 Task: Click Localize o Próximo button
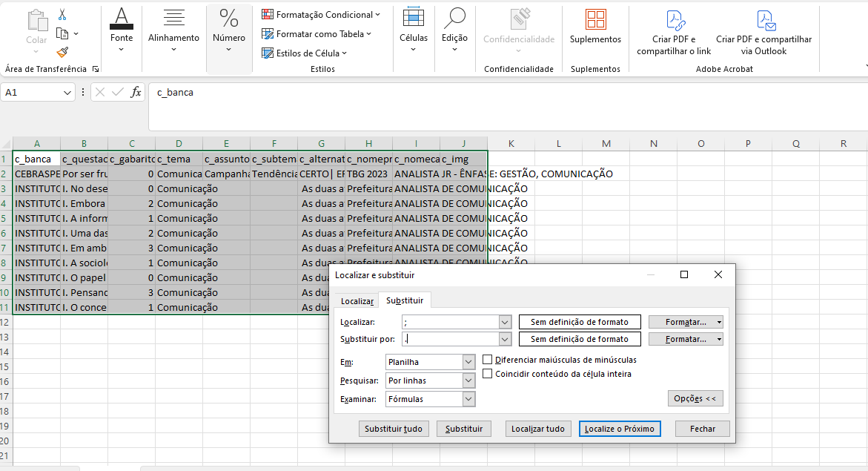620,429
